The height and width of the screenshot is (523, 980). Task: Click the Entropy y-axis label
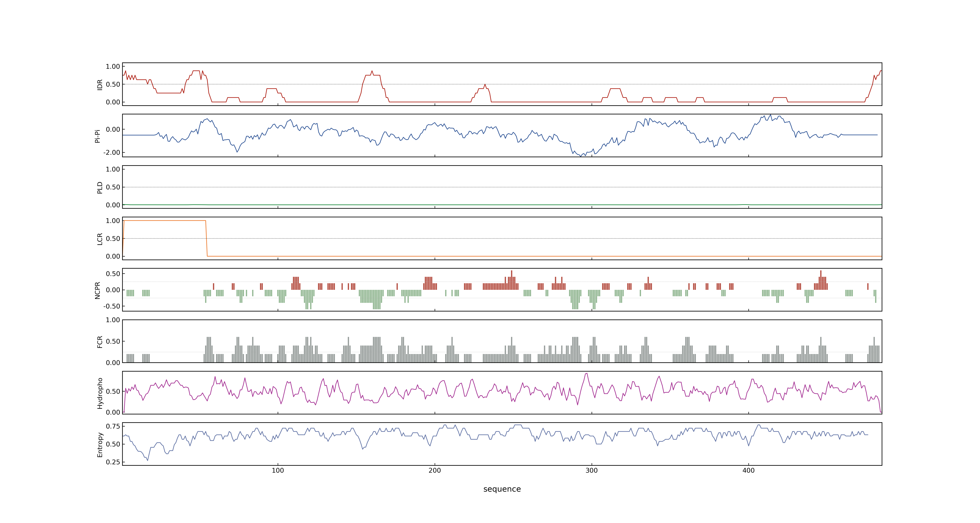click(x=100, y=444)
